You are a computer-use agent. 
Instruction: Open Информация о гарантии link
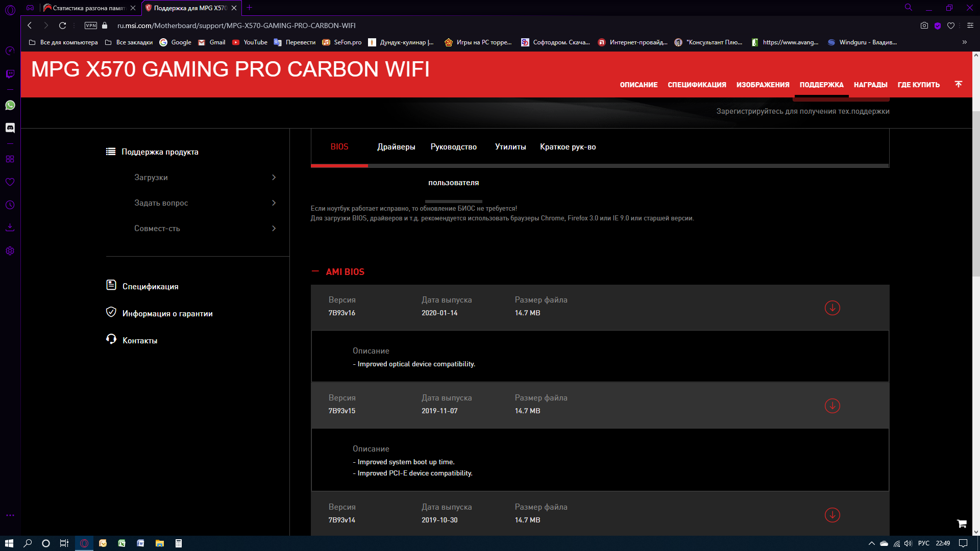(x=167, y=313)
